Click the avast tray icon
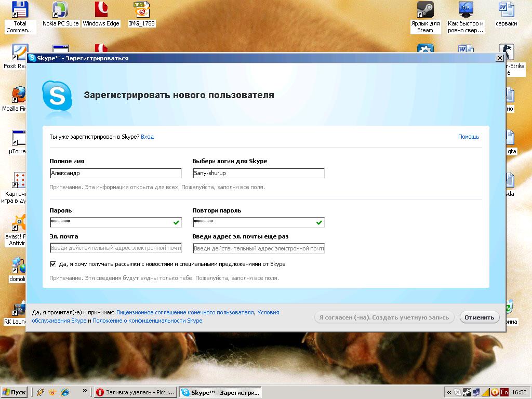Image resolution: width=532 pixels, height=399 pixels. 495,392
